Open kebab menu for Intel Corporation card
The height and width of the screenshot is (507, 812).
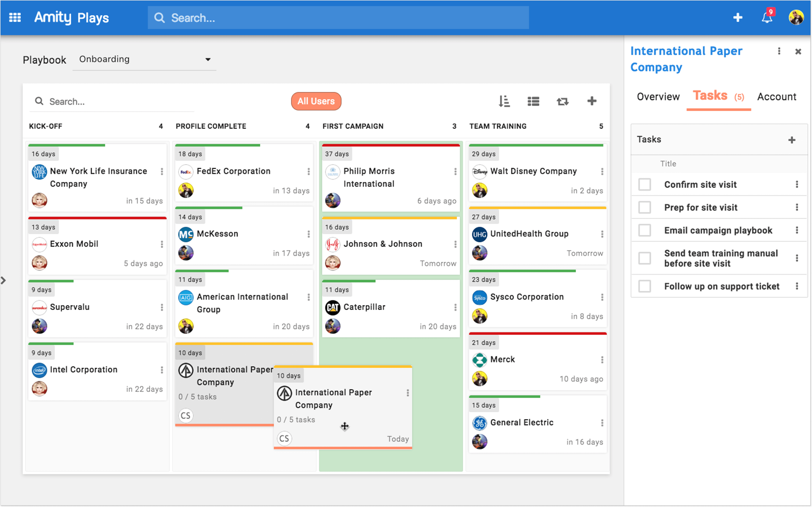pyautogui.click(x=162, y=370)
